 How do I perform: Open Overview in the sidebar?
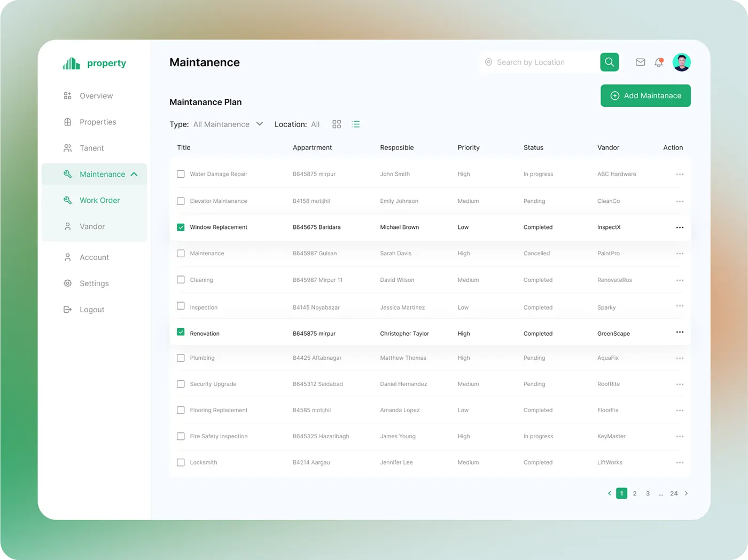click(88, 96)
